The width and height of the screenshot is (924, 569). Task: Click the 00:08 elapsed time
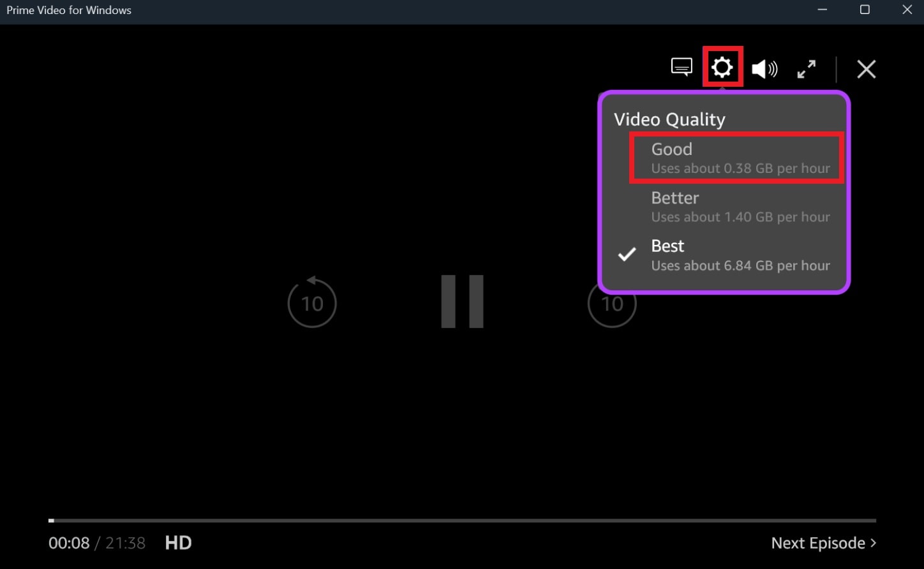[69, 543]
